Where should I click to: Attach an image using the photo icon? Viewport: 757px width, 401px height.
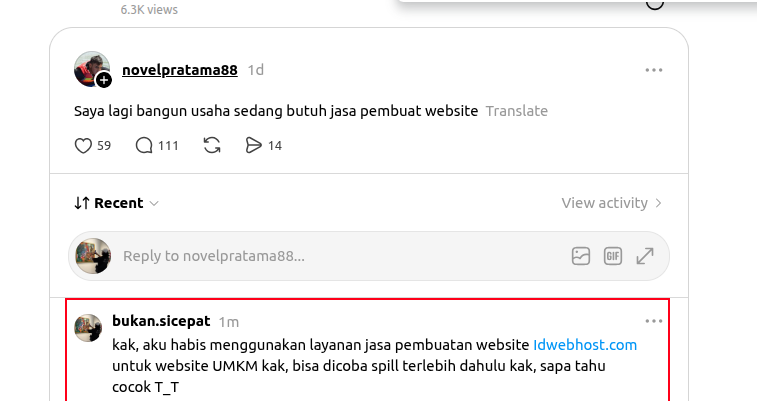581,256
